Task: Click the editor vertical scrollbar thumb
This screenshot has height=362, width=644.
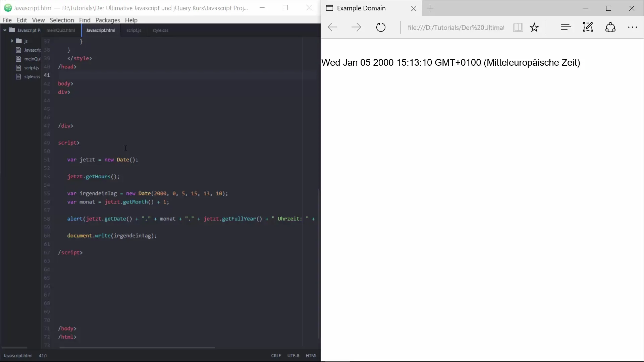Action: (319, 264)
